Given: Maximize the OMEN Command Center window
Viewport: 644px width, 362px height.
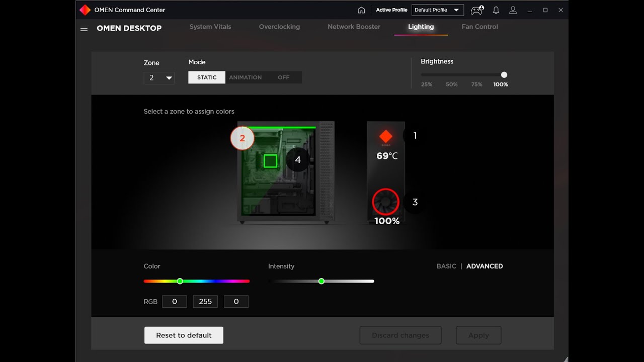Looking at the screenshot, I should click(x=545, y=10).
